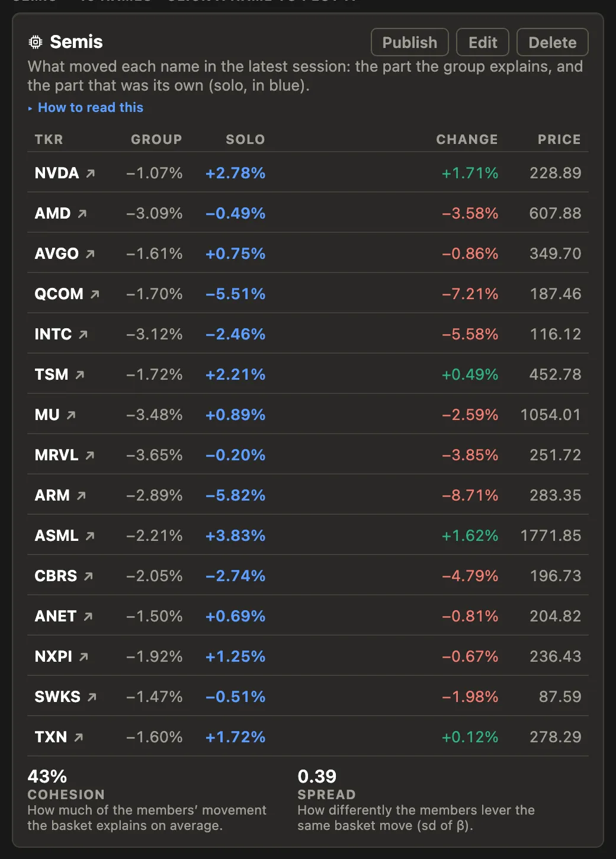Open NVDA external link arrow icon
Screen dimensions: 616x859
coord(91,174)
